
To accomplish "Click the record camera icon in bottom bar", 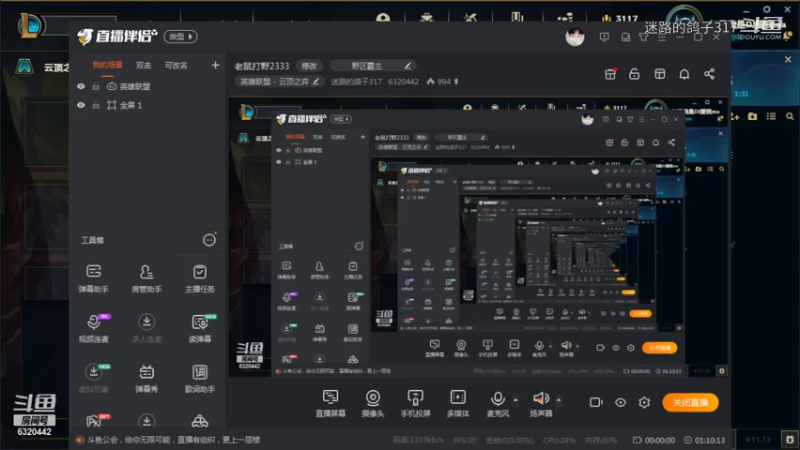I will click(x=596, y=403).
